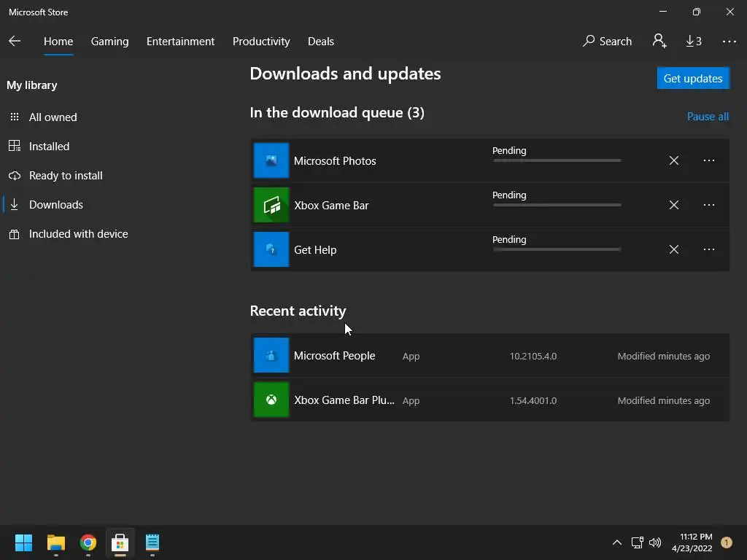747x560 pixels.
Task: Click Get Help progress bar
Action: tap(557, 249)
